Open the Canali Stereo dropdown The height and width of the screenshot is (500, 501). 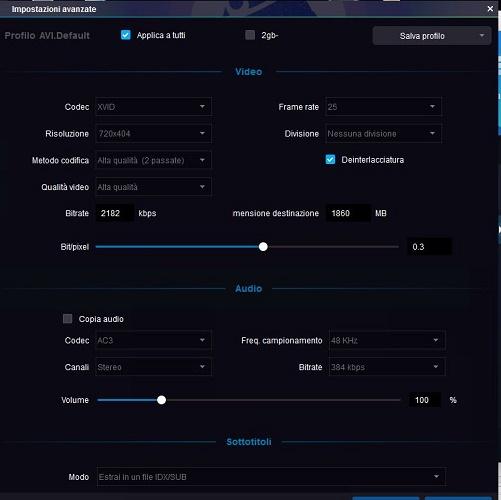click(x=153, y=367)
